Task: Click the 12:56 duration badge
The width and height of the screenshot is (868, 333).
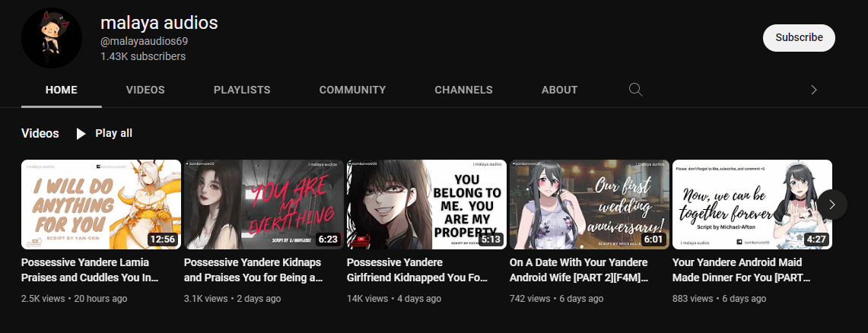Action: pos(162,239)
